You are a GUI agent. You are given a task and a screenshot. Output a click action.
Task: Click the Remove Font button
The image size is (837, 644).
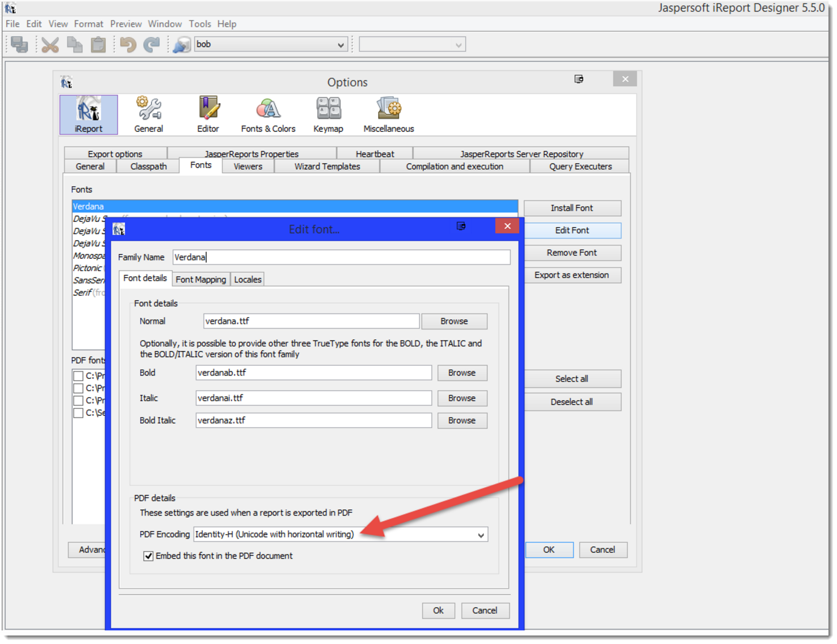[x=572, y=253]
